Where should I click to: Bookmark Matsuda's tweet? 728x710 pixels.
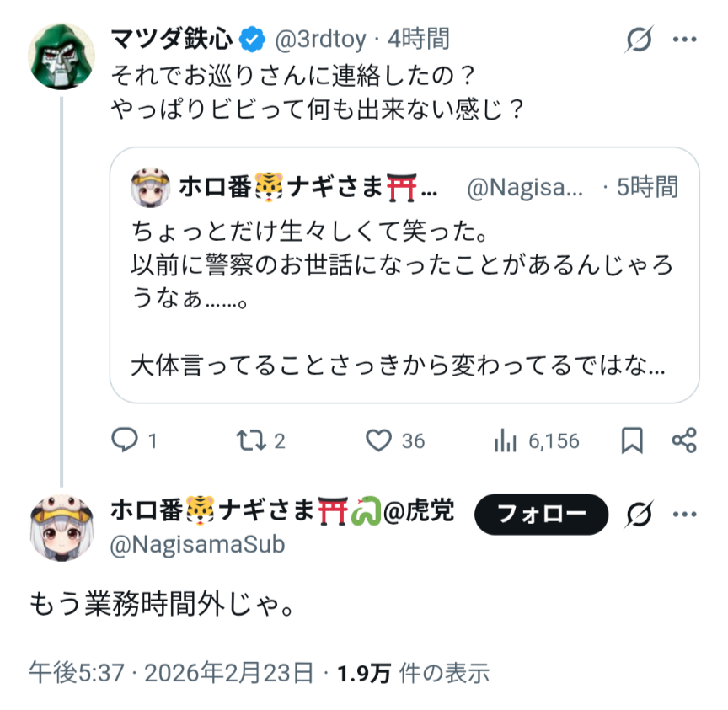coord(632,440)
